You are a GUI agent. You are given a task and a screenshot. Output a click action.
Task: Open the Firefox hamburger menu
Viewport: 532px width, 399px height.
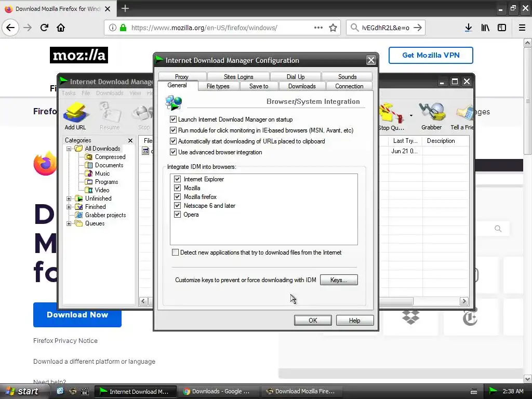(522, 28)
